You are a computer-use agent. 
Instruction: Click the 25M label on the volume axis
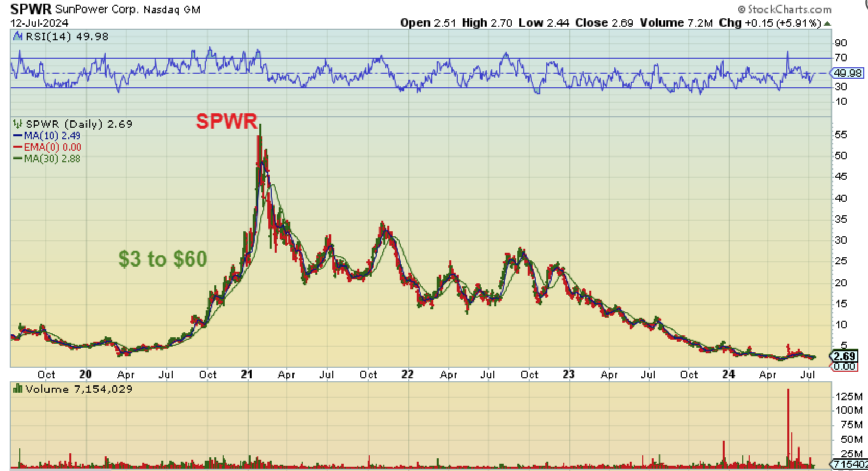pyautogui.click(x=851, y=454)
